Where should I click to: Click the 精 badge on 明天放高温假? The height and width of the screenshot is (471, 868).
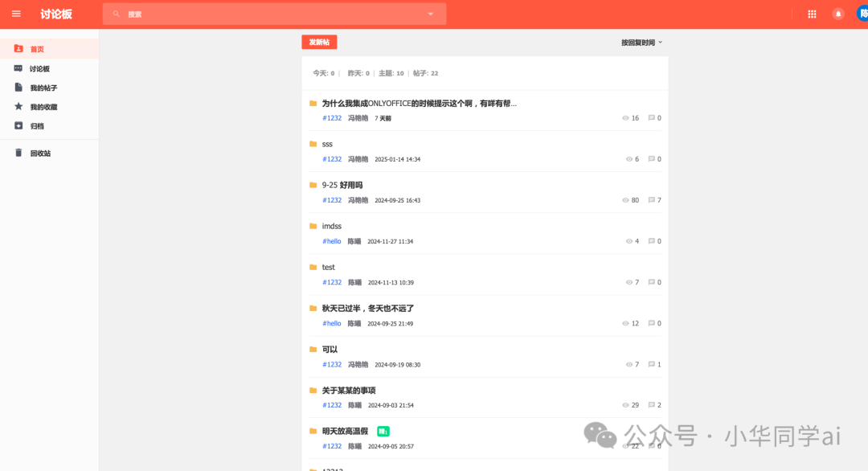pyautogui.click(x=383, y=431)
